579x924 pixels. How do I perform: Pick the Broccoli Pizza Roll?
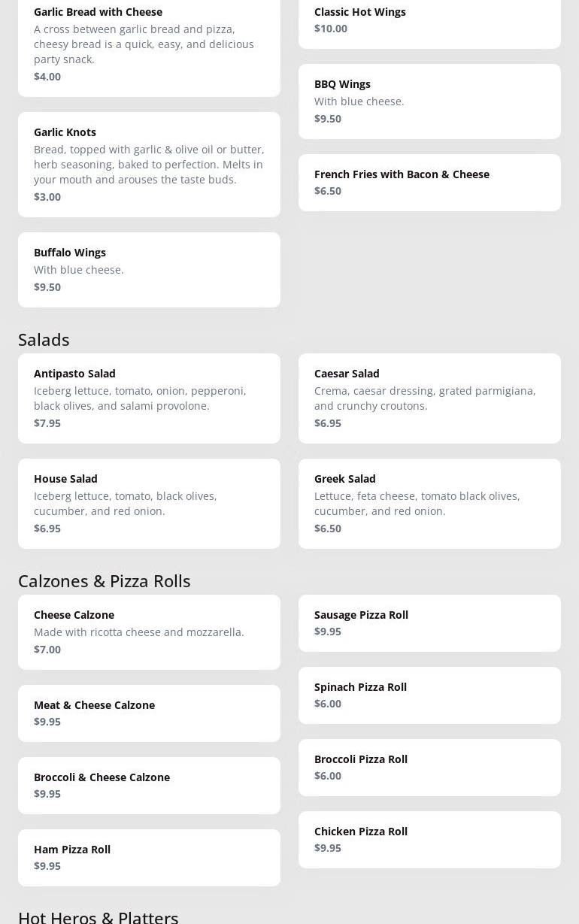coord(429,767)
